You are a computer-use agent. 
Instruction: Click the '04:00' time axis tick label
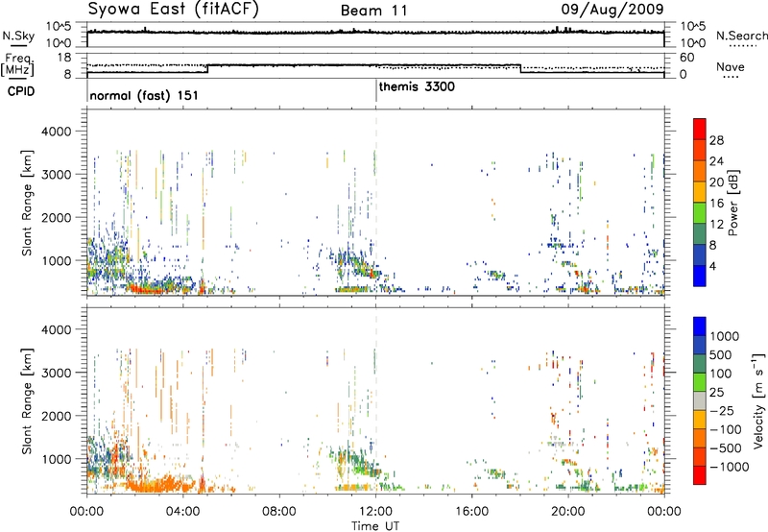183,512
